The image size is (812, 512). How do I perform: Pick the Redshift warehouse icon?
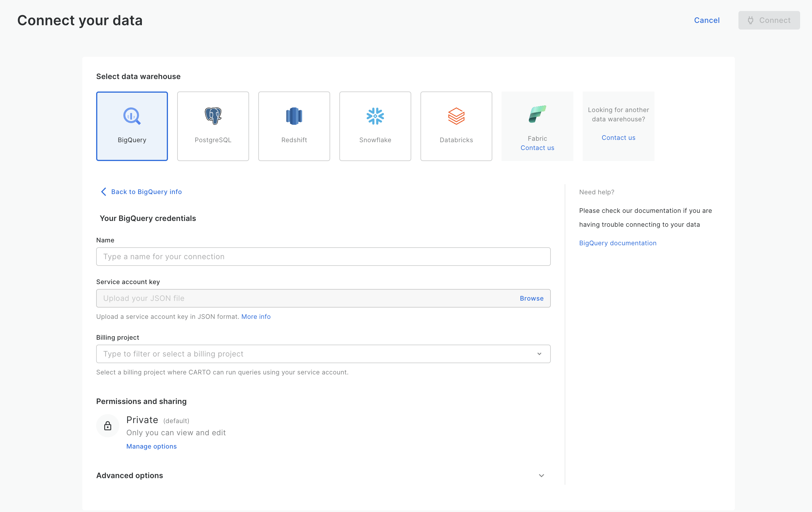294,116
